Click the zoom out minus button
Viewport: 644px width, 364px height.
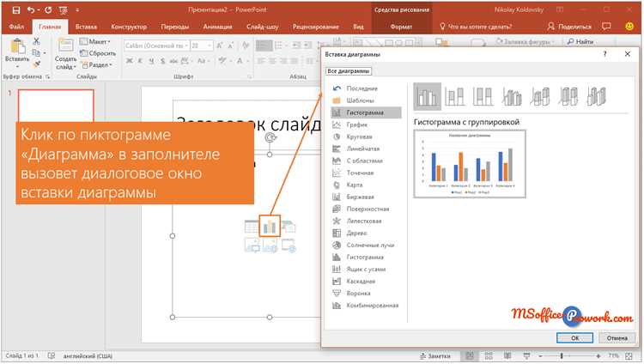click(540, 355)
